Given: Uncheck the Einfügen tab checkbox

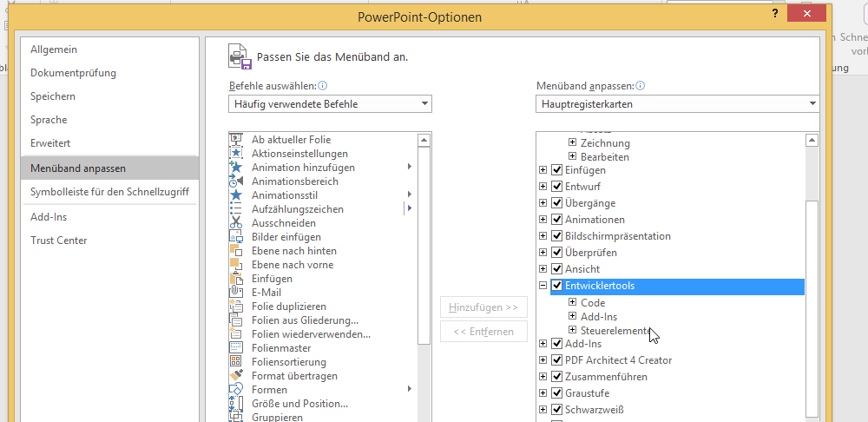Looking at the screenshot, I should point(557,170).
